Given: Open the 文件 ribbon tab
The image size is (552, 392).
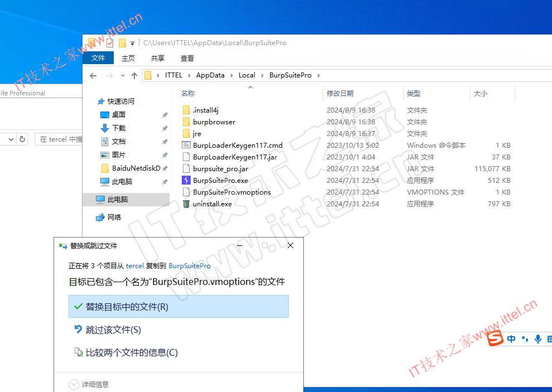Looking at the screenshot, I should [98, 58].
